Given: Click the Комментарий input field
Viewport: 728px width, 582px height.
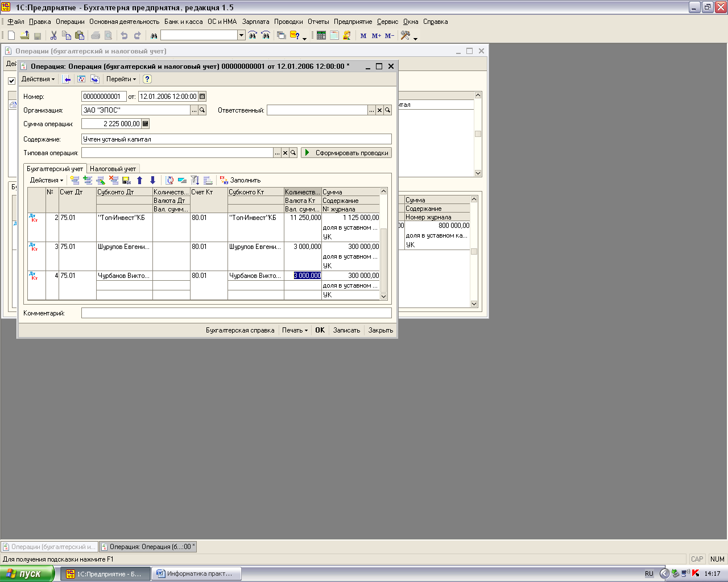Looking at the screenshot, I should [x=237, y=313].
